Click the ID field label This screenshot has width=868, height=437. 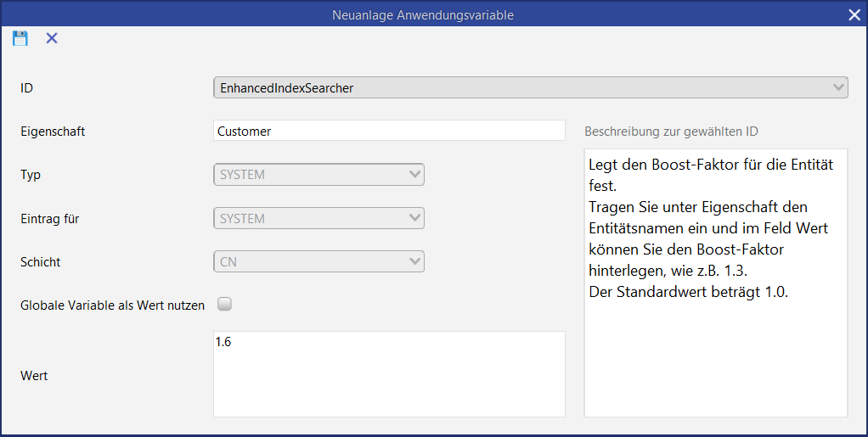tap(26, 87)
